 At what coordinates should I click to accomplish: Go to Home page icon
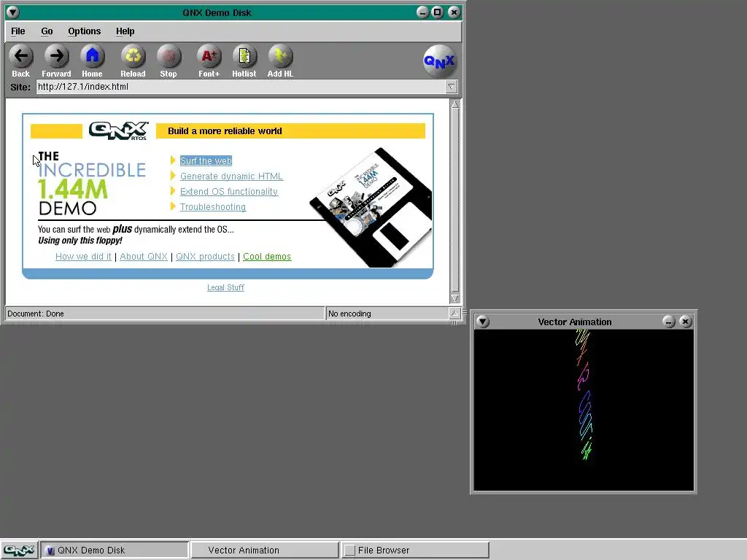(x=92, y=57)
